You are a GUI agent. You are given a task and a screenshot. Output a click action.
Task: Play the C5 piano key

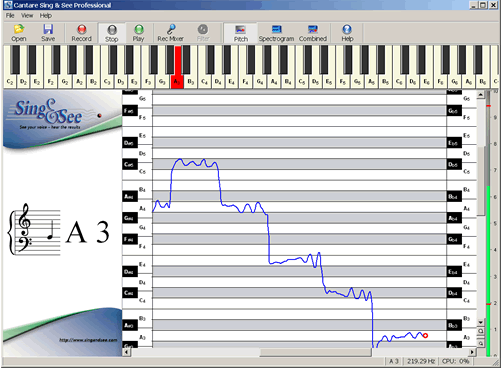pyautogui.click(x=302, y=82)
